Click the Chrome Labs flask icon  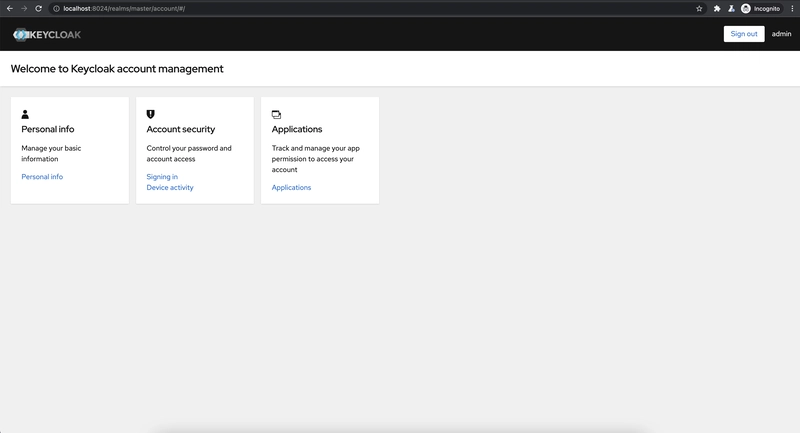pos(731,8)
